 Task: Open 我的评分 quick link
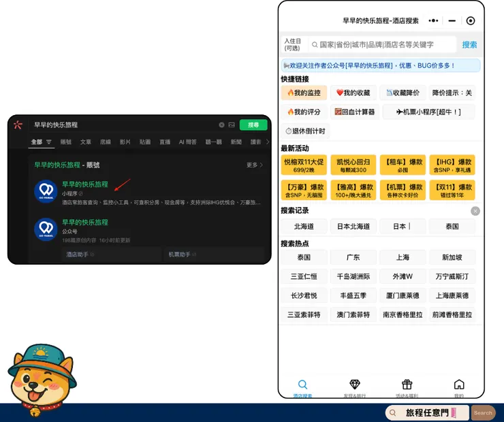tap(304, 112)
